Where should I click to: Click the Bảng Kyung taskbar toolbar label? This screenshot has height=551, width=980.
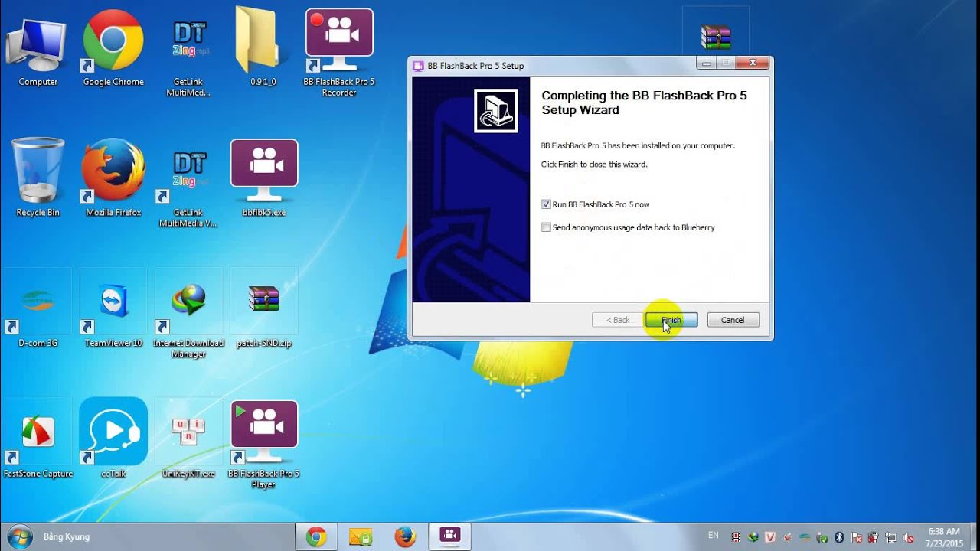[67, 536]
